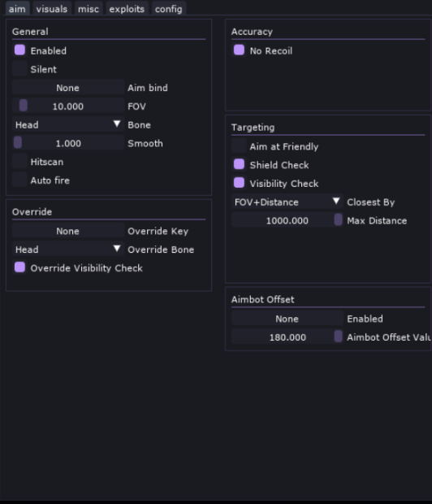432x504 pixels.
Task: Switch to the visuals tab
Action: (51, 9)
